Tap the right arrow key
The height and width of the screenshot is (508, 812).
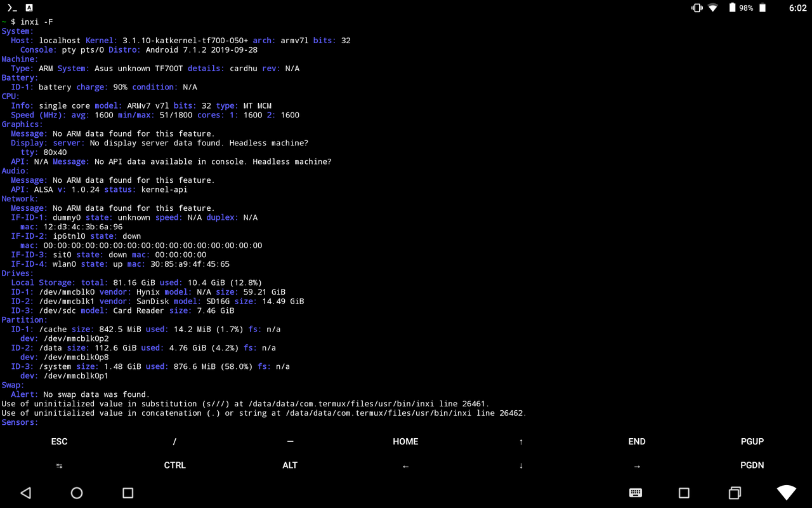pos(637,466)
